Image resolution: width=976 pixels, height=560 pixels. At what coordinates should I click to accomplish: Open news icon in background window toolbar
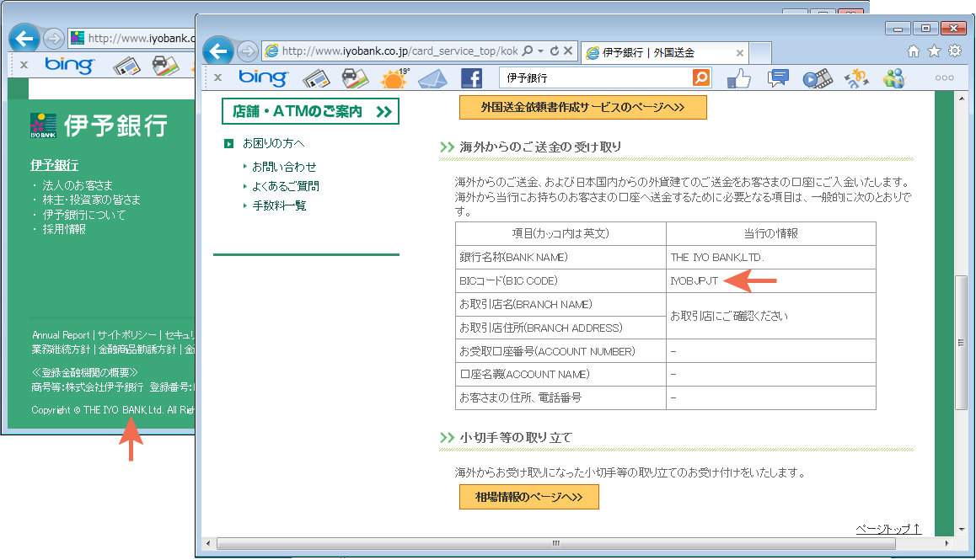[x=126, y=66]
